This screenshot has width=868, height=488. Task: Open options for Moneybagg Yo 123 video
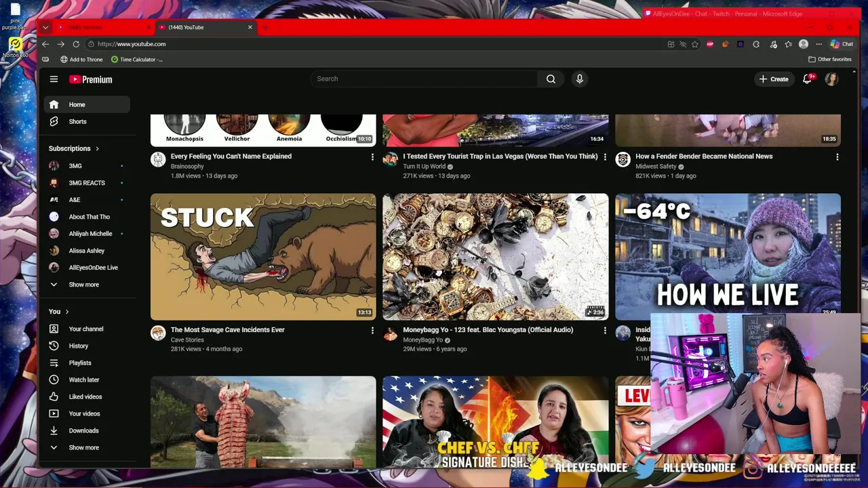tap(605, 330)
